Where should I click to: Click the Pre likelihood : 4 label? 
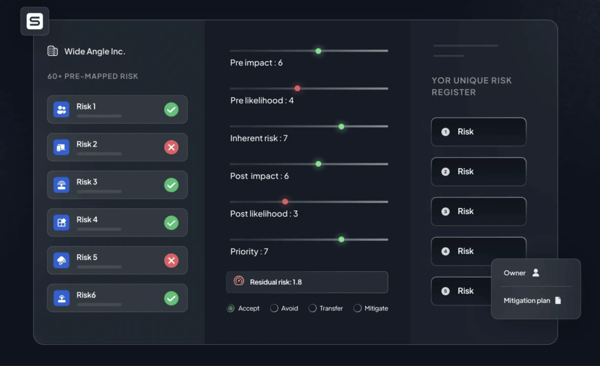point(262,100)
